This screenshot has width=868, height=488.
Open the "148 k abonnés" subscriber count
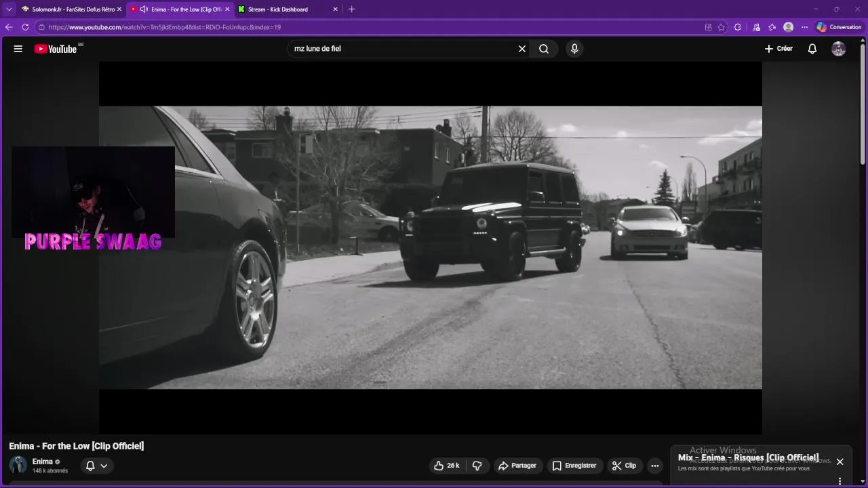click(x=50, y=471)
